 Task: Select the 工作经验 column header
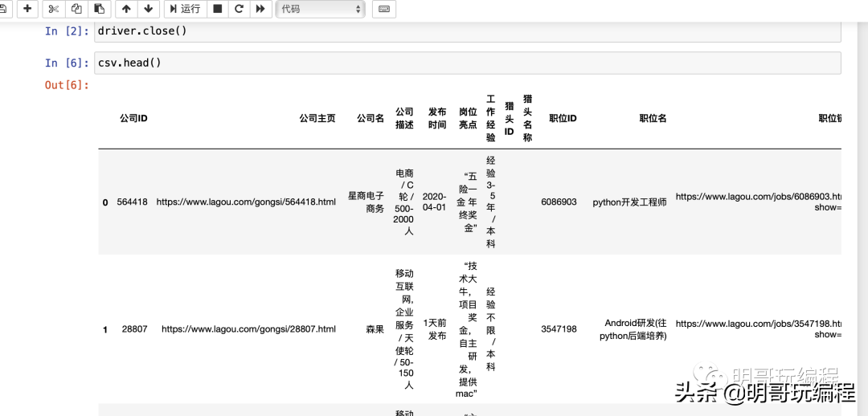(491, 118)
